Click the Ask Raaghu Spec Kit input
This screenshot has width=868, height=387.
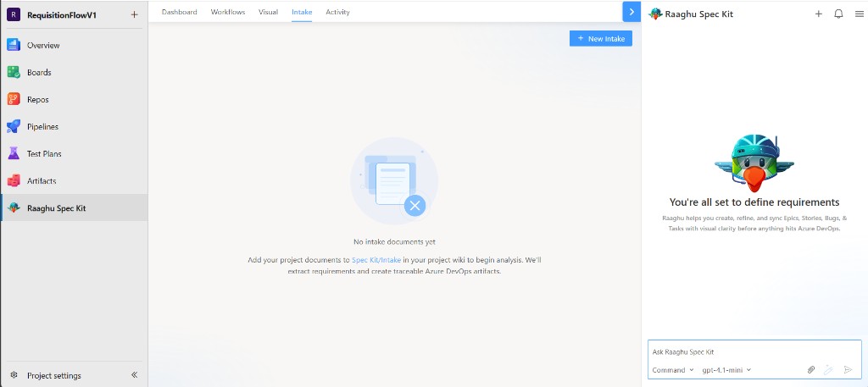tap(754, 351)
